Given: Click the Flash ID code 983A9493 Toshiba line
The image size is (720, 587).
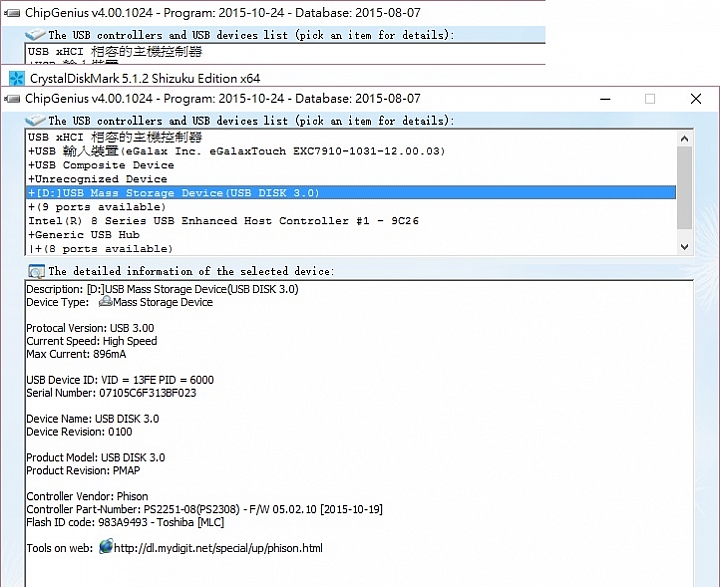Looking at the screenshot, I should 125,522.
